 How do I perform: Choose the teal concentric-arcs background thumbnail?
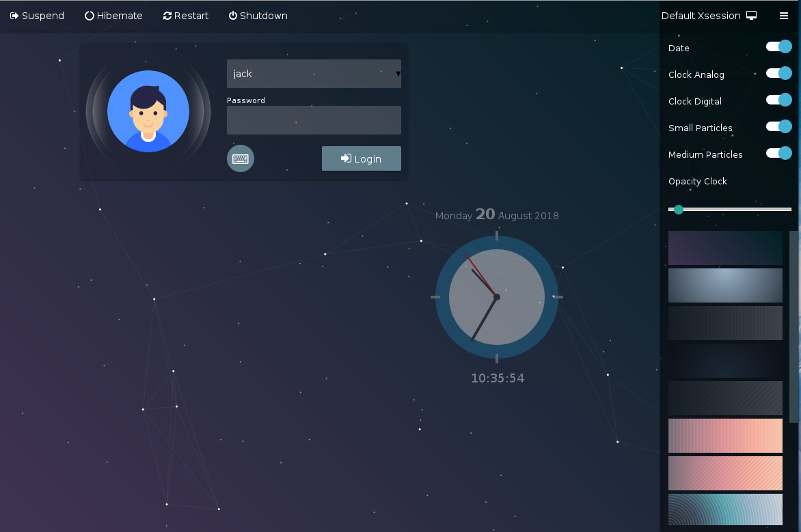coord(725,509)
